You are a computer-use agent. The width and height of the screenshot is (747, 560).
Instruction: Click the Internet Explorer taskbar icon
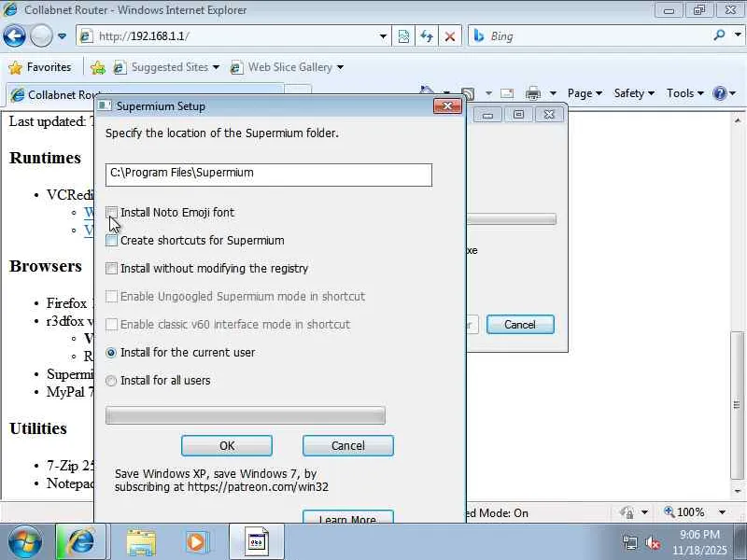(81, 542)
